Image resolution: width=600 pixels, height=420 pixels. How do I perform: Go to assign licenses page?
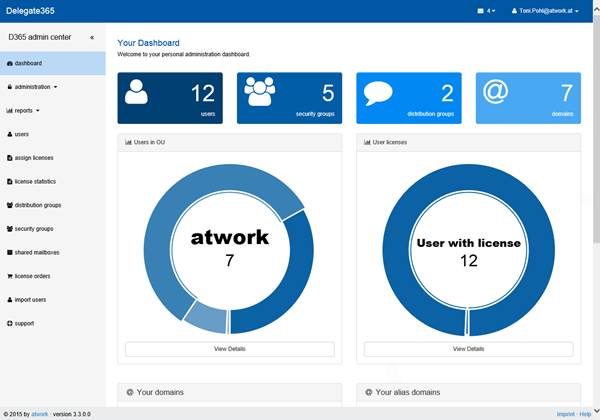point(36,157)
